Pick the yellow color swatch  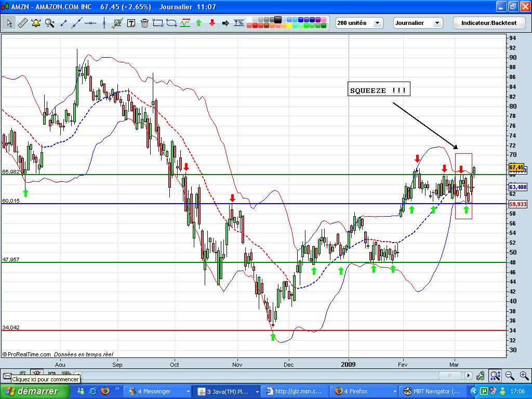[x=289, y=25]
